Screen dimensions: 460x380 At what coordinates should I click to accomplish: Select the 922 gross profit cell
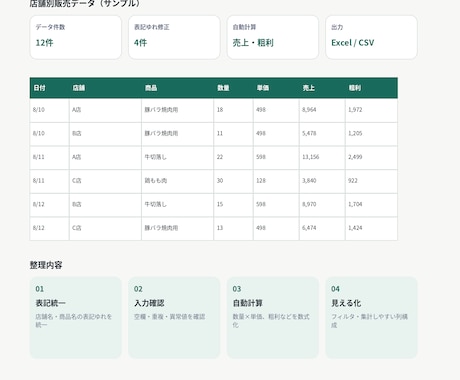coord(371,181)
